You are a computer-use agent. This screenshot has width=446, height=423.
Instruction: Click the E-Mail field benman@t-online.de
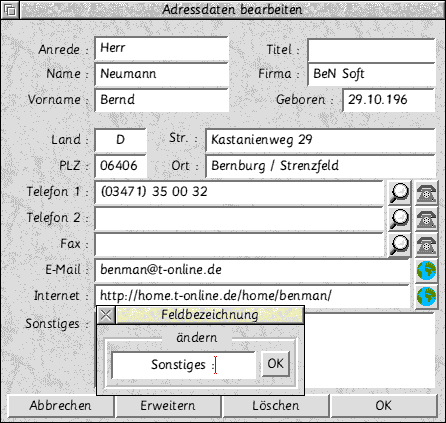[x=252, y=270]
